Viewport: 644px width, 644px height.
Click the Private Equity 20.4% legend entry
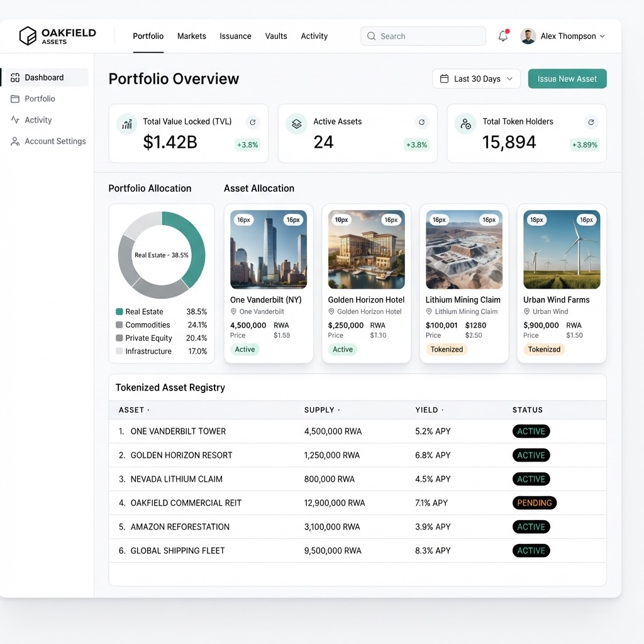pos(162,338)
